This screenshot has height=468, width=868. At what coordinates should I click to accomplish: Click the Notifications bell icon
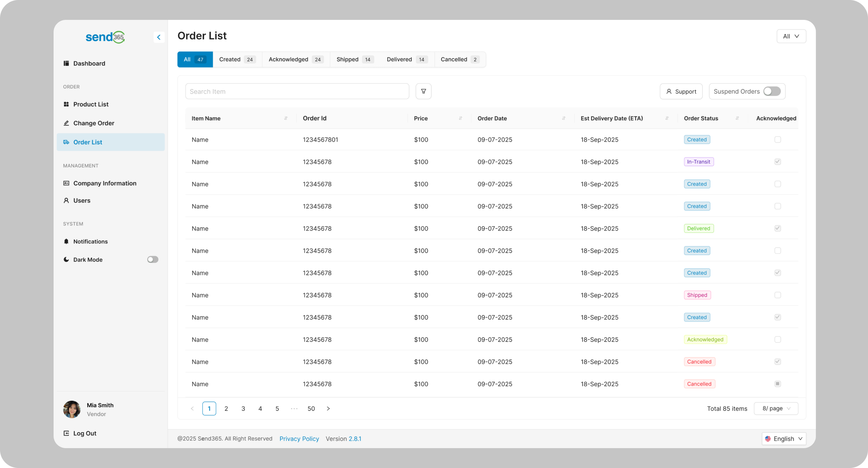pyautogui.click(x=66, y=242)
